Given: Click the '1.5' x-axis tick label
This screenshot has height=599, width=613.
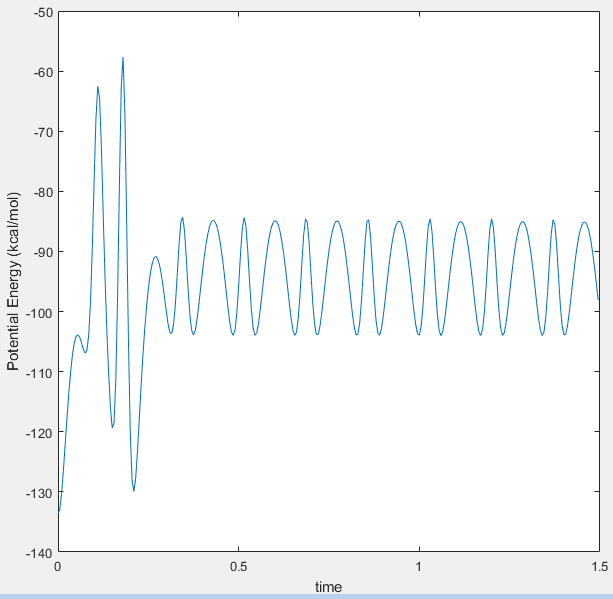Looking at the screenshot, I should tap(599, 567).
